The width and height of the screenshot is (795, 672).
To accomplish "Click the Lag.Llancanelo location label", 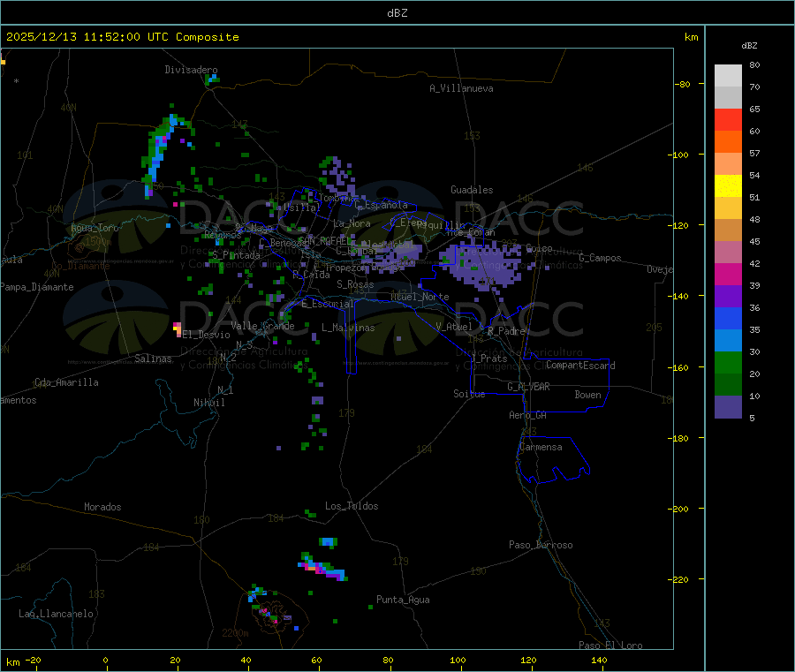I will click(x=56, y=614).
